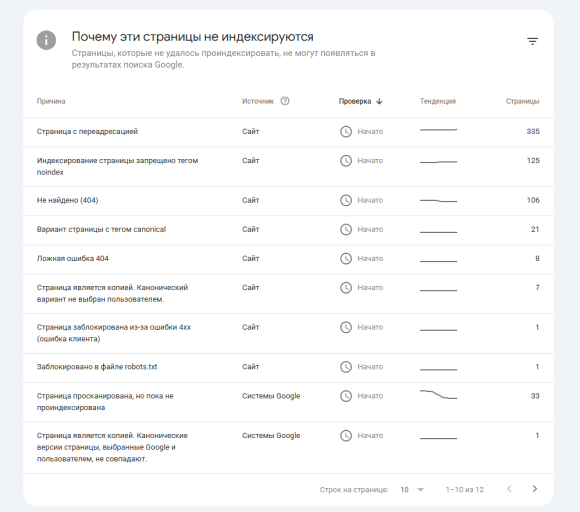
Task: Click the Страницы column header
Action: click(x=522, y=101)
